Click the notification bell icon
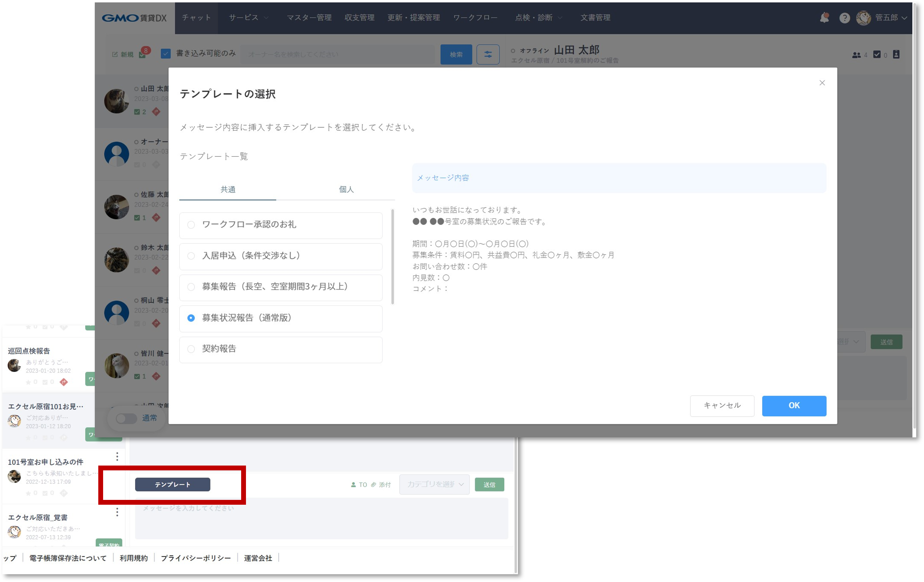 pos(824,18)
